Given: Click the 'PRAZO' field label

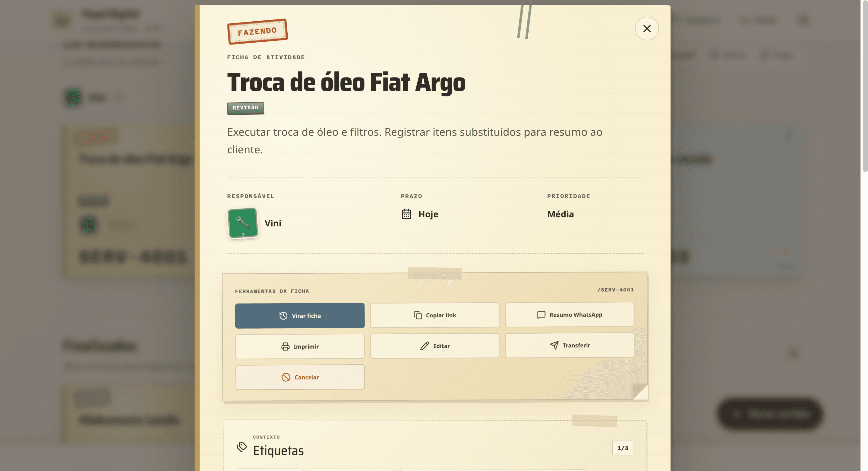Looking at the screenshot, I should pos(411,196).
